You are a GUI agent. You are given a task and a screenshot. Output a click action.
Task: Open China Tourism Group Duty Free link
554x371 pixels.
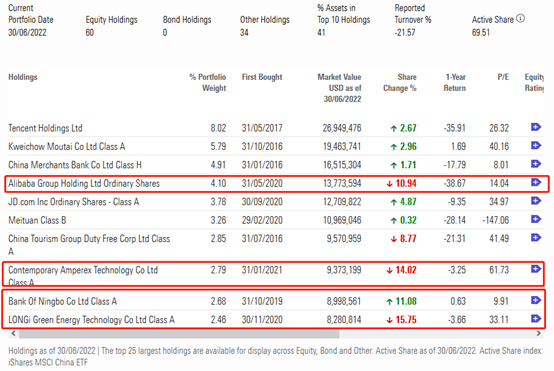click(x=89, y=245)
